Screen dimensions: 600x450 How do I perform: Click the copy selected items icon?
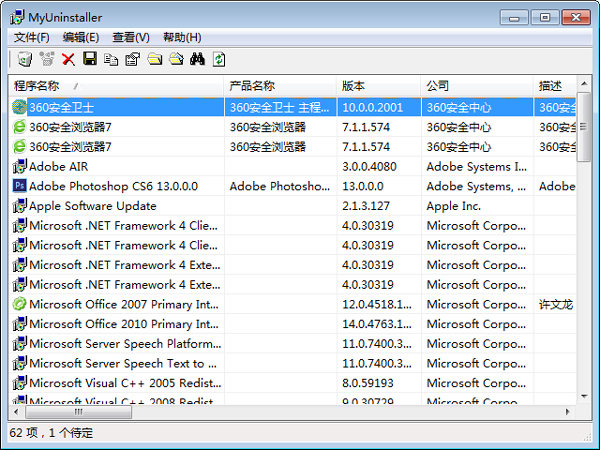point(111,59)
